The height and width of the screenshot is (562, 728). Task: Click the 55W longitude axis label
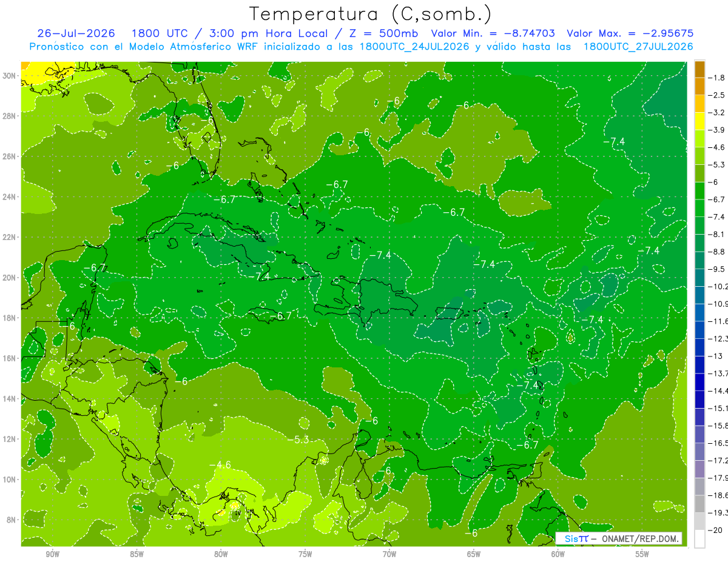tap(642, 555)
